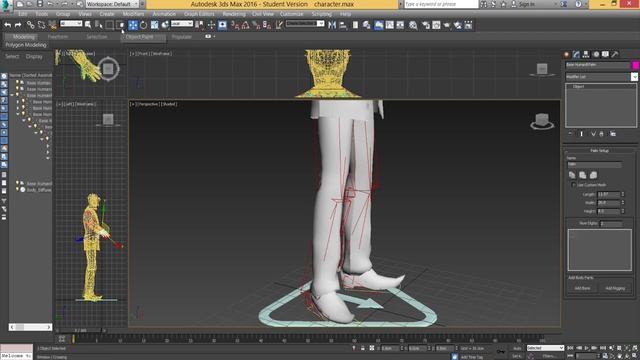Viewport: 640px width, 360px height.
Task: Click the Display tab in scene explorer
Action: (x=34, y=56)
